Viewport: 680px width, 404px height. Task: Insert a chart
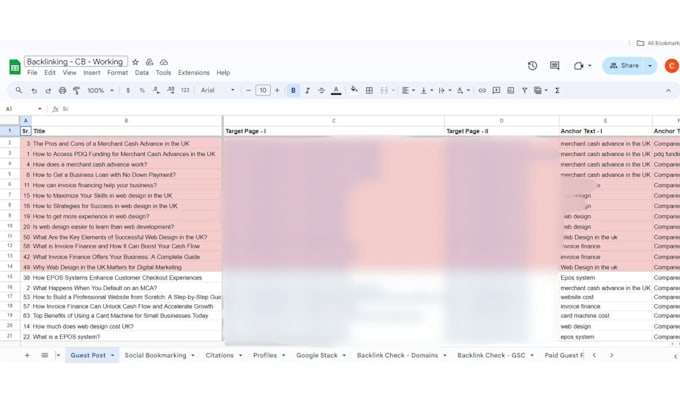[511, 91]
